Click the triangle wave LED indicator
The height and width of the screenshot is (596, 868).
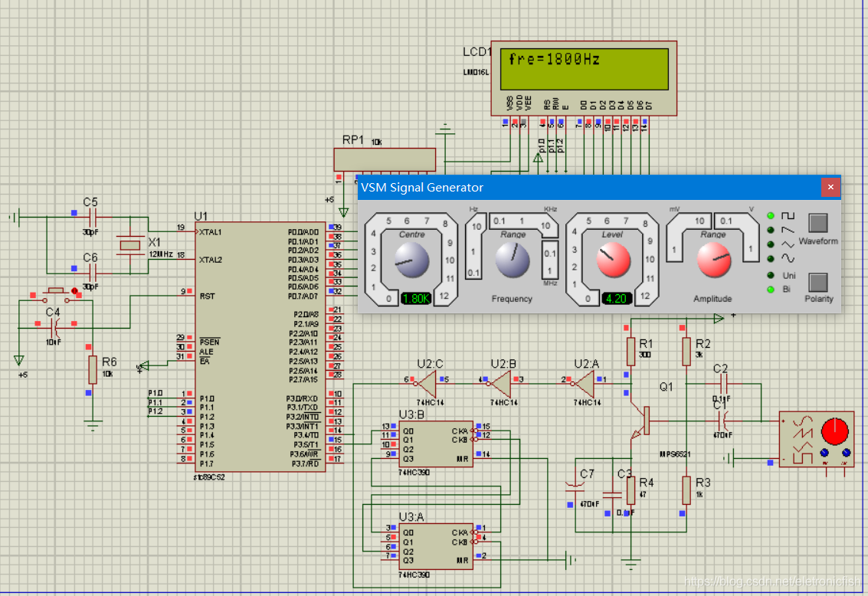coord(771,244)
